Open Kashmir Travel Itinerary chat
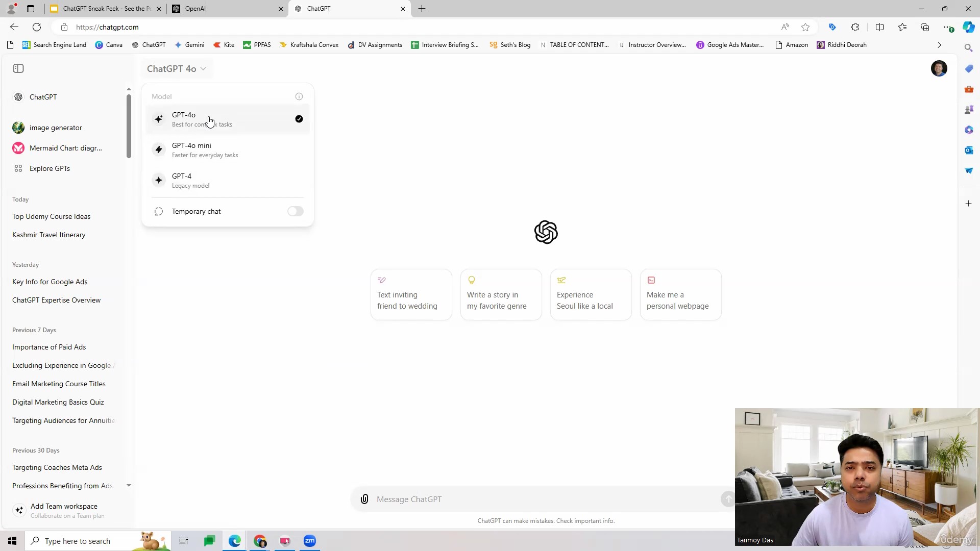The image size is (980, 551). point(48,235)
